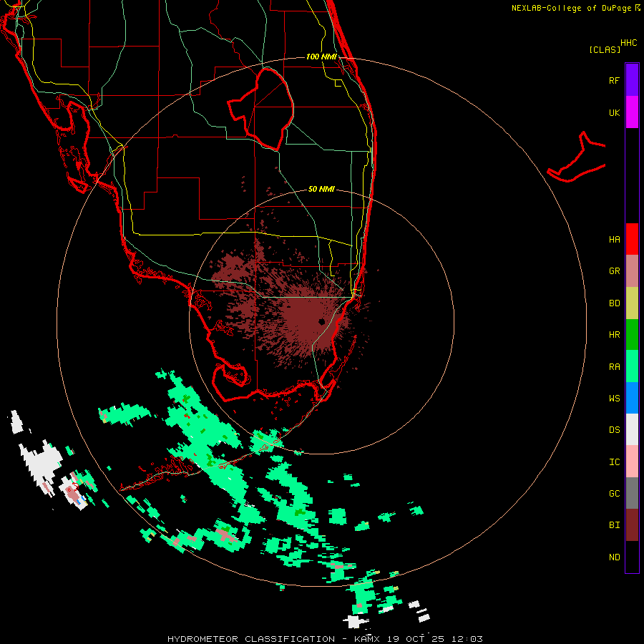
Task: Click the BD legend label
Action: pos(614,303)
